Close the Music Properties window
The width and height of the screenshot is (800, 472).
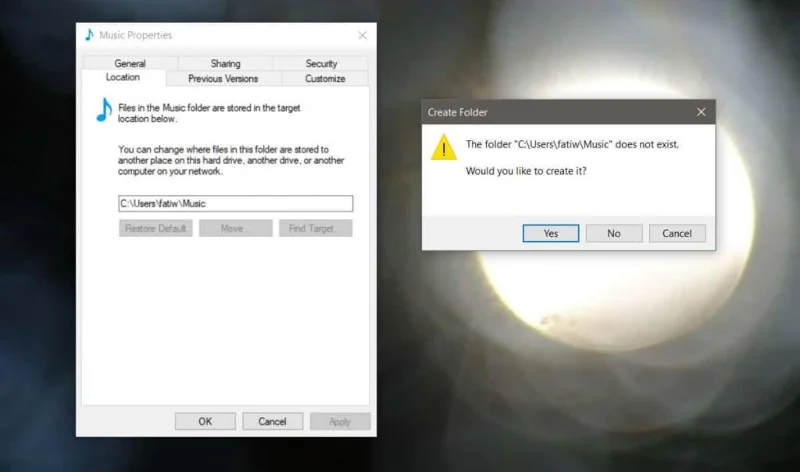[362, 35]
